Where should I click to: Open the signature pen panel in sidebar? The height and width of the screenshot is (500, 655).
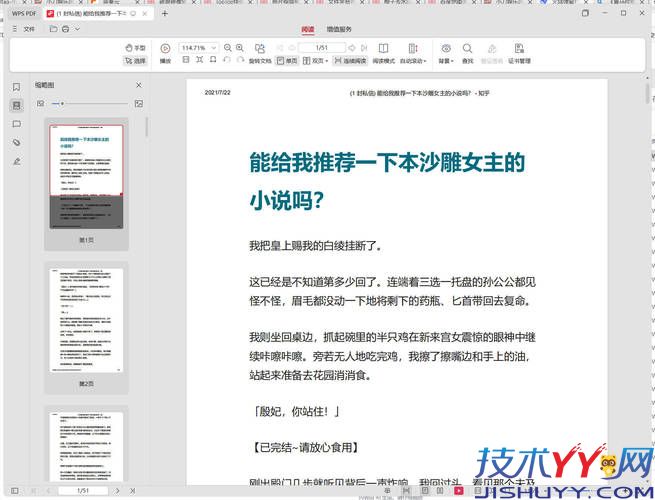pos(16,161)
